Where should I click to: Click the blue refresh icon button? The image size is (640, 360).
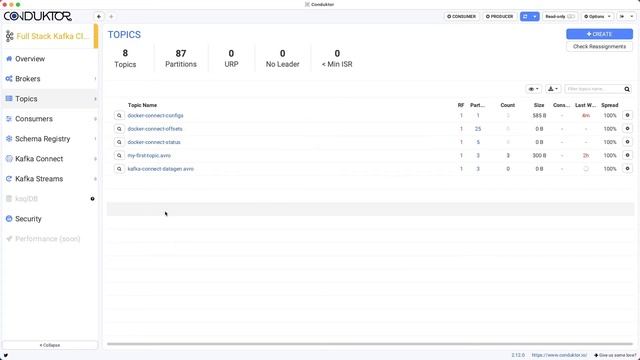(x=525, y=16)
